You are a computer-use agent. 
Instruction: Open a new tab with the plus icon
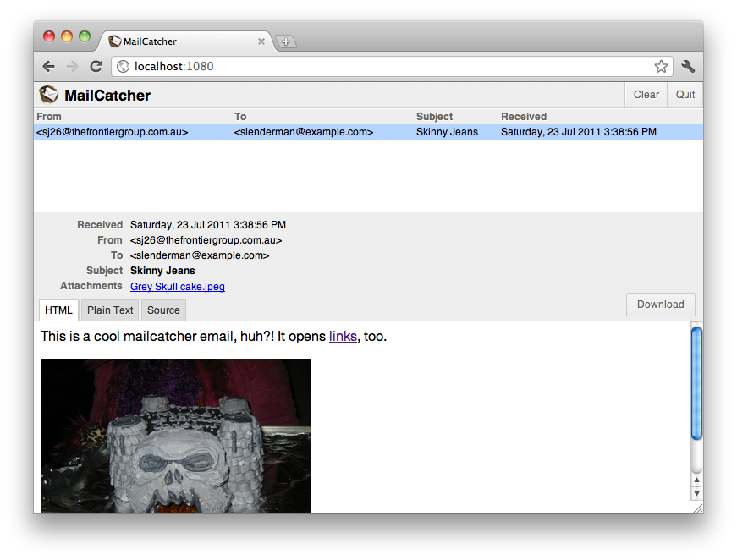click(286, 40)
